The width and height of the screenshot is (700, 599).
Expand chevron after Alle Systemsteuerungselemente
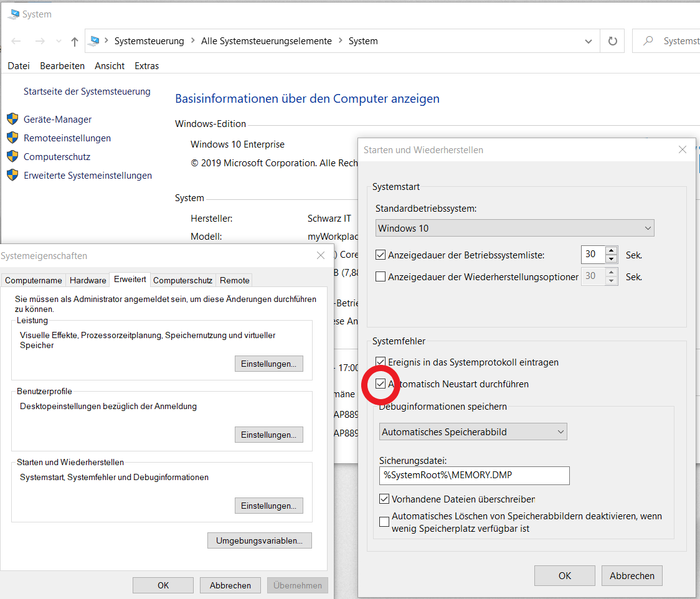[x=341, y=40]
